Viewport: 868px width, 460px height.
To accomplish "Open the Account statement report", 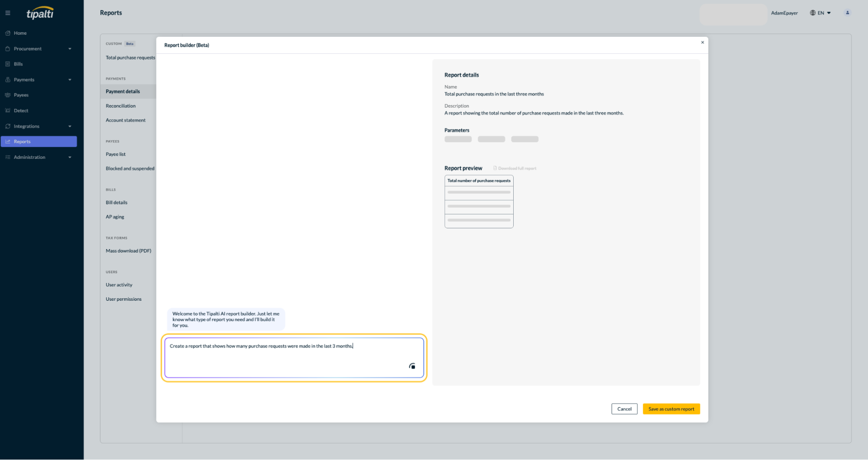I will [x=125, y=120].
